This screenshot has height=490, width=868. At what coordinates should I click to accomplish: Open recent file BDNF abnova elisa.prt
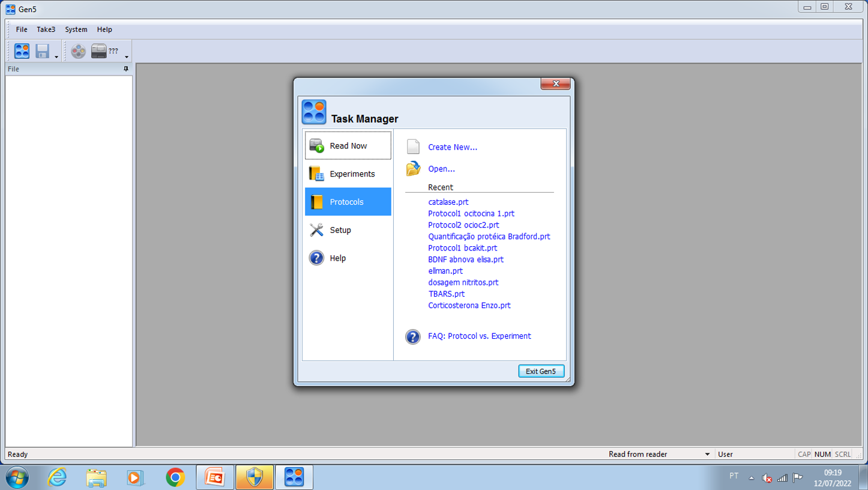[466, 259]
